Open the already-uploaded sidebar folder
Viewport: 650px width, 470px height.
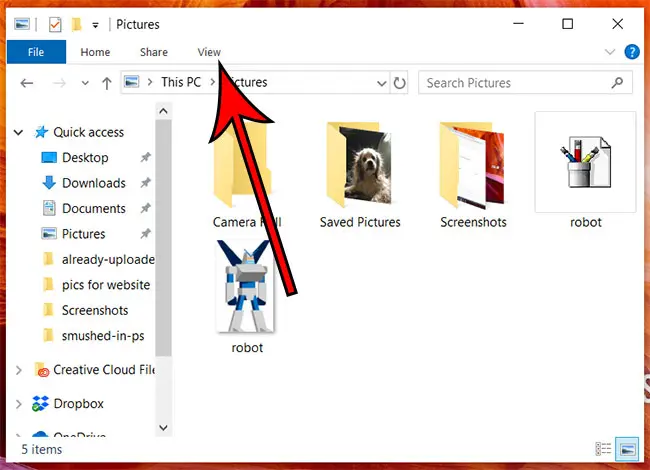[108, 259]
